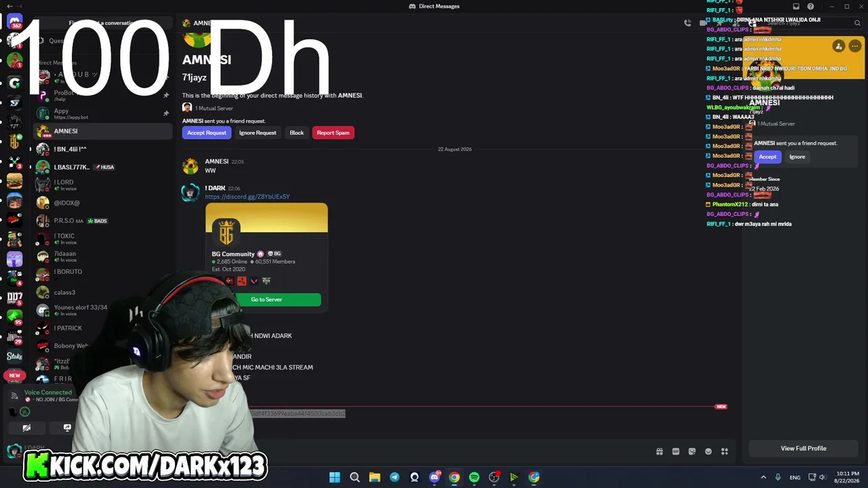Image resolution: width=868 pixels, height=488 pixels.
Task: Click the red NEW messages marker
Action: 721,407
